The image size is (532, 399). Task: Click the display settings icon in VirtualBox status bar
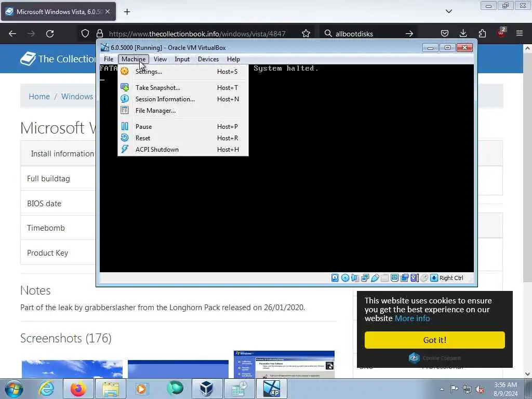coord(394,278)
